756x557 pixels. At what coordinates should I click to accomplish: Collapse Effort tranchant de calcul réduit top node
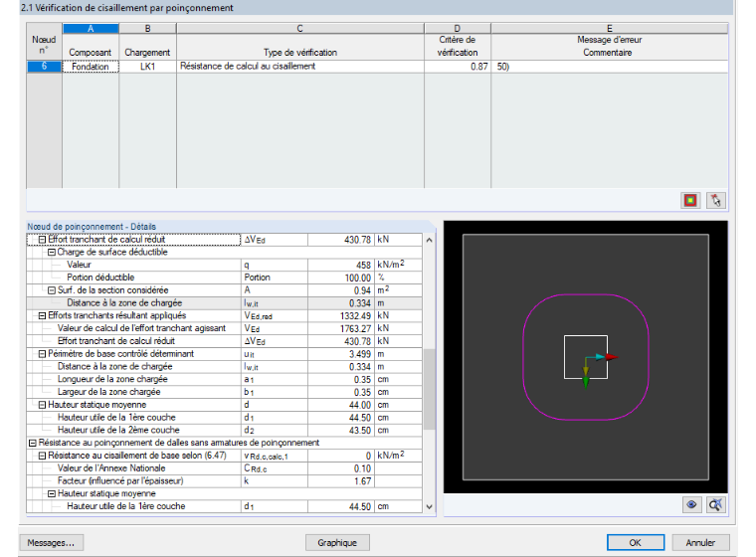(x=42, y=239)
